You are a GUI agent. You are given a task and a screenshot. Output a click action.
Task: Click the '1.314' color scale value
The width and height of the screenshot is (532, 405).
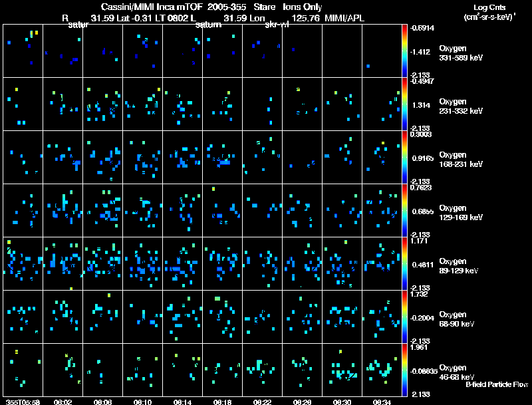tap(421, 105)
